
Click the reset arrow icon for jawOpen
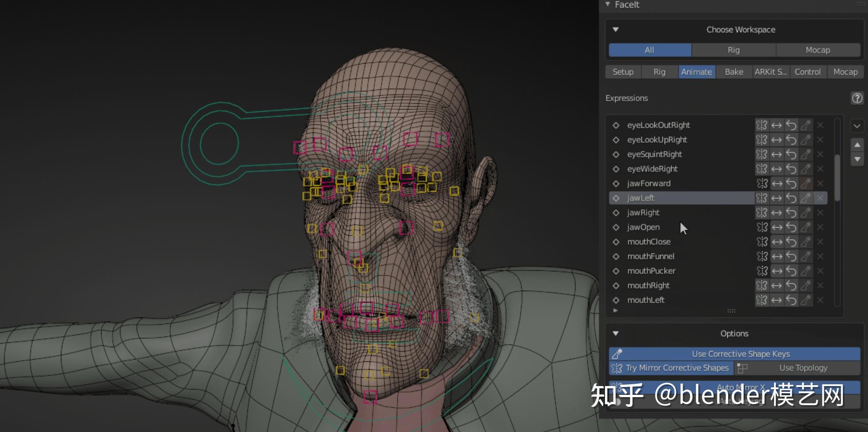tap(791, 227)
